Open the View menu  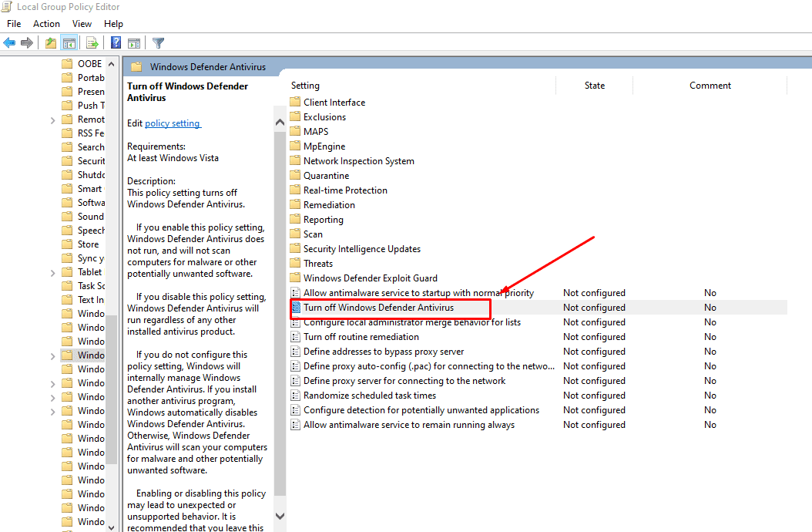[x=82, y=23]
